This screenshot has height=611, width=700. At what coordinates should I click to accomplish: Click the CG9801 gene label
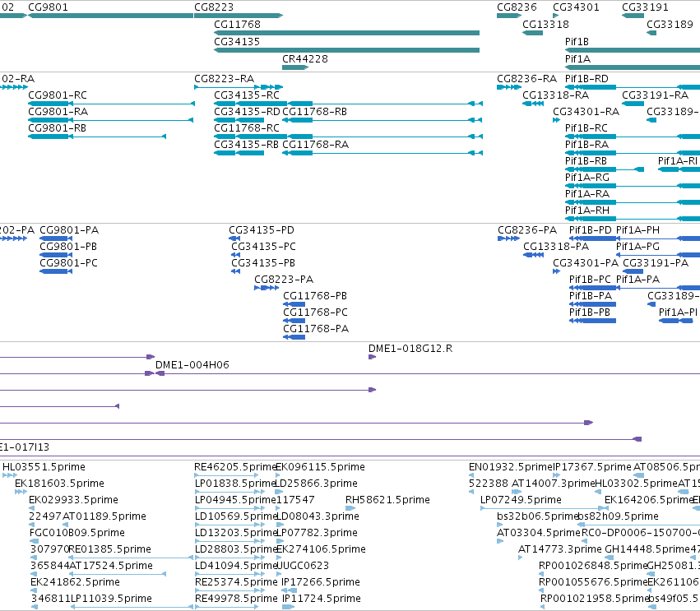tap(48, 7)
